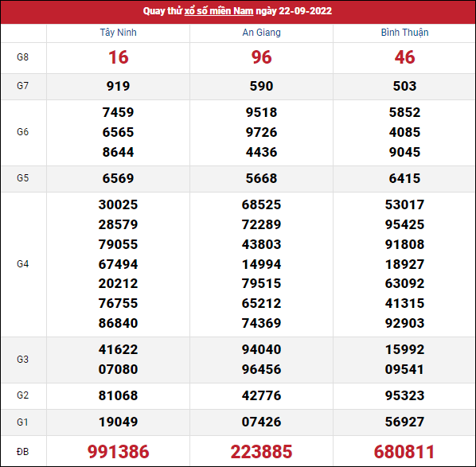Viewport: 476px width, 467px height.
Task: Select G7 result 919 for Tây Ninh
Action: [x=118, y=86]
